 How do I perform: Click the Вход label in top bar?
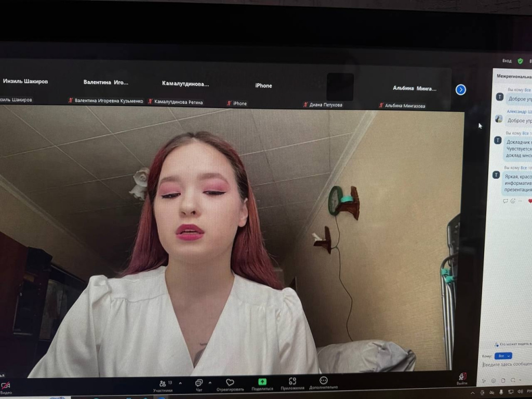click(507, 61)
